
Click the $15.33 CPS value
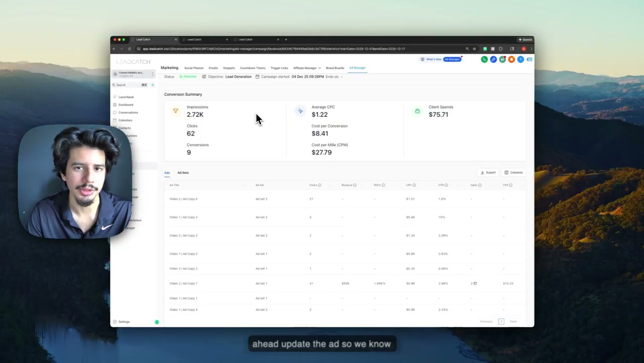point(508,283)
